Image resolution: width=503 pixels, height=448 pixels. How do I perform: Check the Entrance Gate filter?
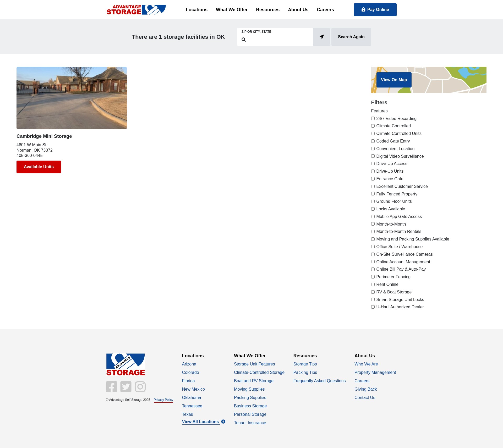pyautogui.click(x=373, y=179)
